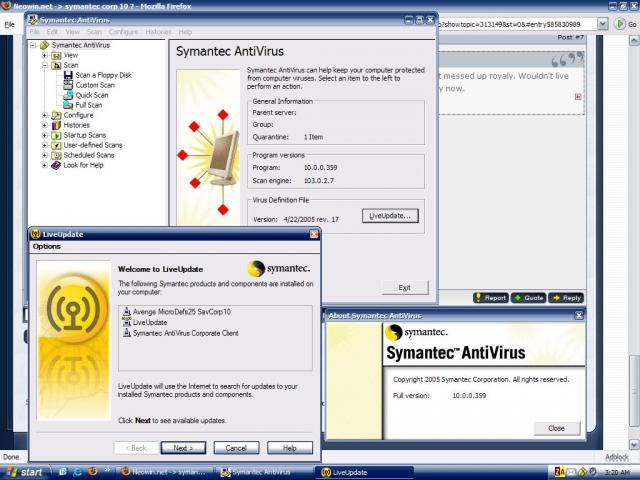Collapse the Scan tree node
This screenshot has width=640, height=480.
point(45,65)
